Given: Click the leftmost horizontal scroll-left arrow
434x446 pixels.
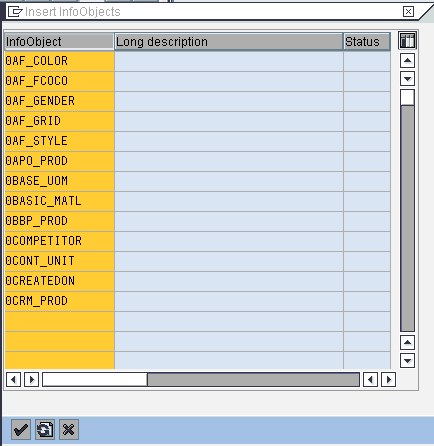Looking at the screenshot, I should [x=13, y=379].
